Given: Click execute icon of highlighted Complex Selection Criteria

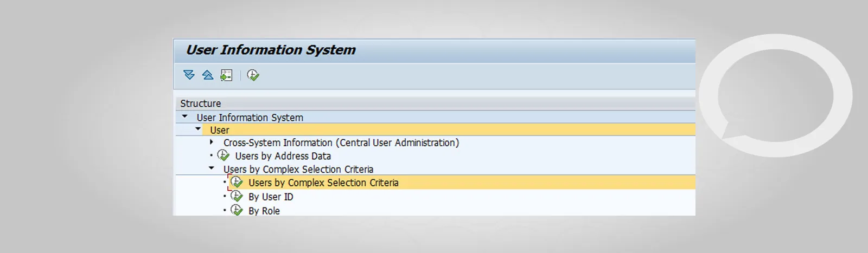Looking at the screenshot, I should tap(237, 183).
